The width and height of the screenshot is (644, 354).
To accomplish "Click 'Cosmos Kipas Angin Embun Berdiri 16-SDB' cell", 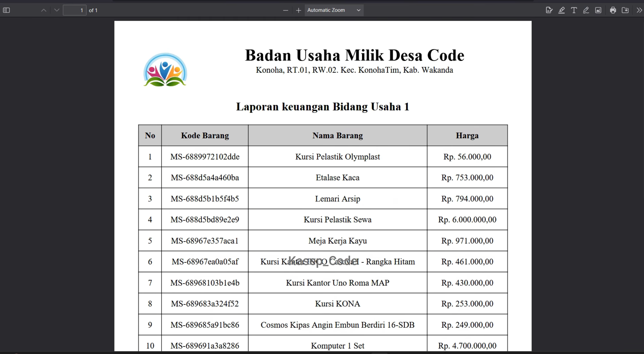I will [338, 325].
